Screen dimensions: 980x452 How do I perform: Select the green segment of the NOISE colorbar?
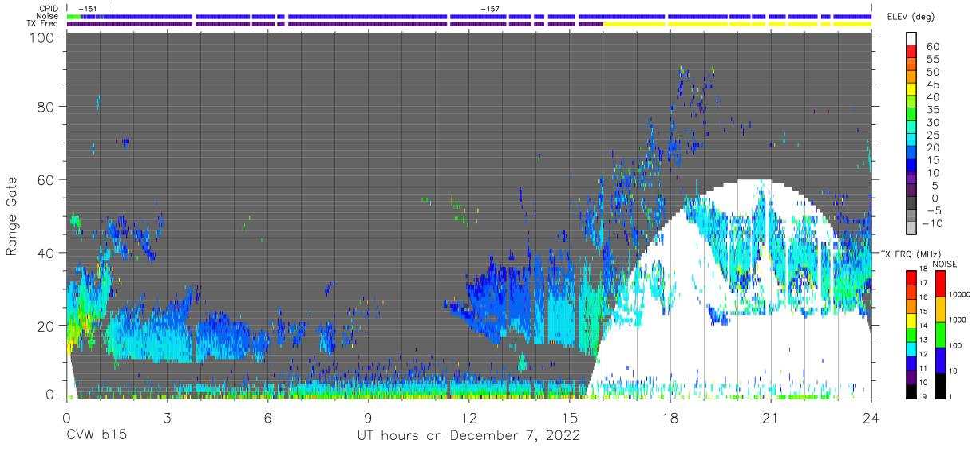tap(940, 333)
